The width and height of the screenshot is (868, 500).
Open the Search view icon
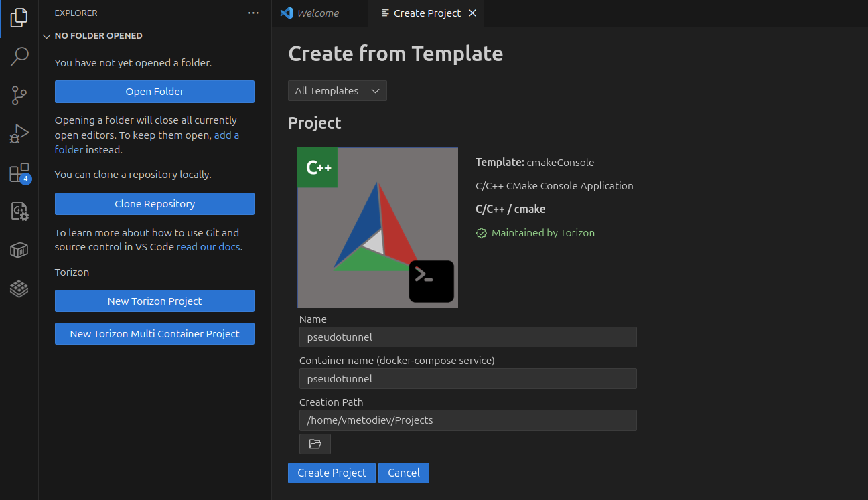tap(19, 57)
